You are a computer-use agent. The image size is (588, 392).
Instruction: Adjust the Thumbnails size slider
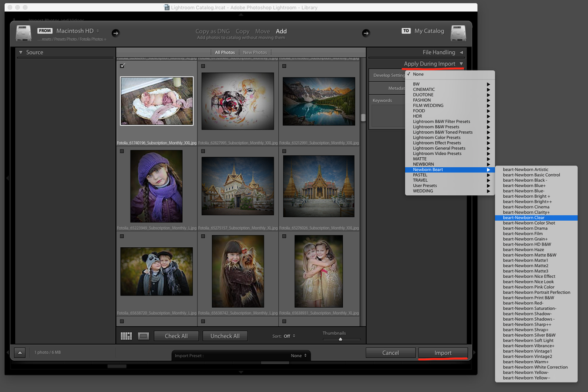tap(340, 339)
